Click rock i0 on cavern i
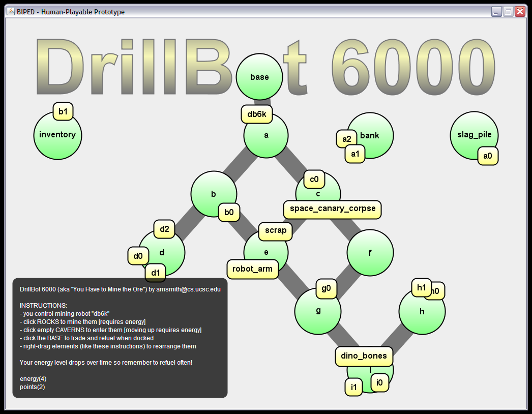The image size is (532, 414). [x=379, y=382]
